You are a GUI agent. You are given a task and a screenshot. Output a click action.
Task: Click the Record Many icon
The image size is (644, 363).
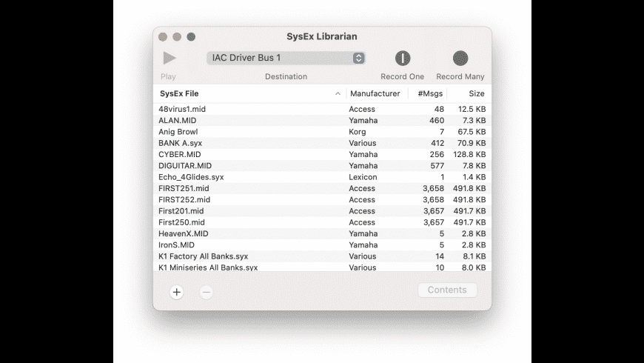click(x=460, y=58)
